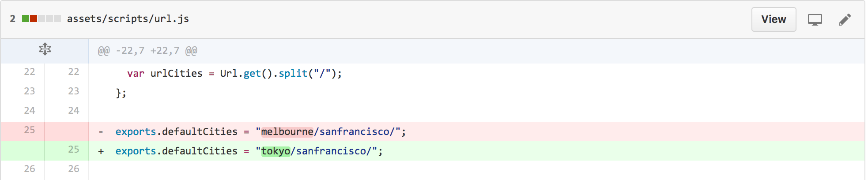The height and width of the screenshot is (180, 868).
Task: Click new line number 23
Action: click(x=74, y=91)
